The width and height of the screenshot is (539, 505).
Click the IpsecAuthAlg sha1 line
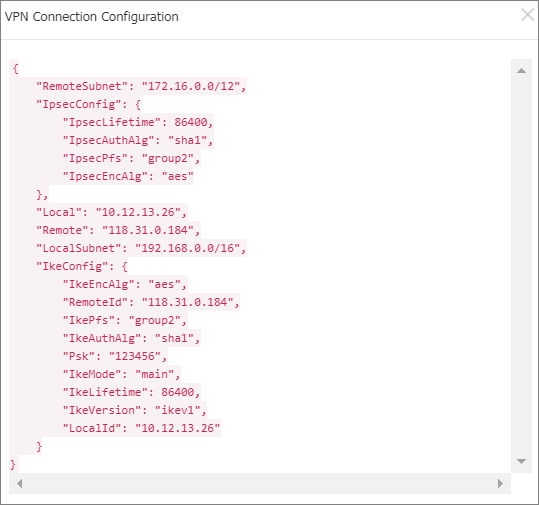[138, 140]
